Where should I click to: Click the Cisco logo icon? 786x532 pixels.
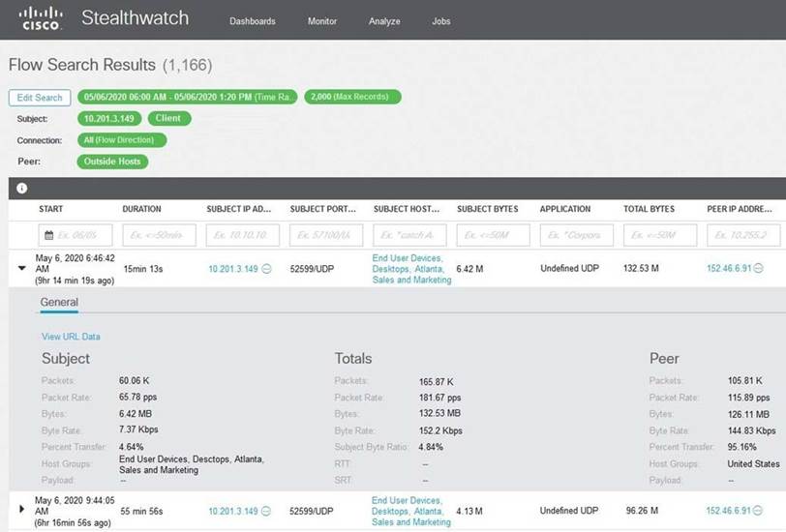[x=42, y=18]
